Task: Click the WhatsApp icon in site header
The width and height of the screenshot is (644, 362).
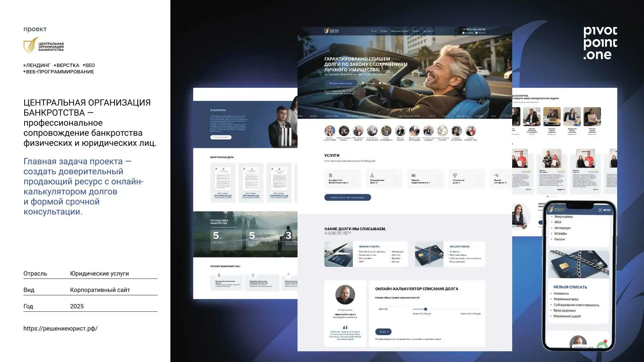Action: tap(464, 33)
